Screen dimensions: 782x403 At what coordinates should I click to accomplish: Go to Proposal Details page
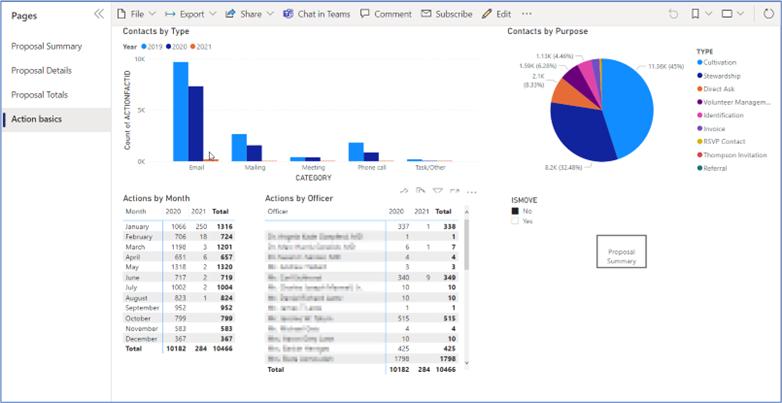click(x=41, y=70)
